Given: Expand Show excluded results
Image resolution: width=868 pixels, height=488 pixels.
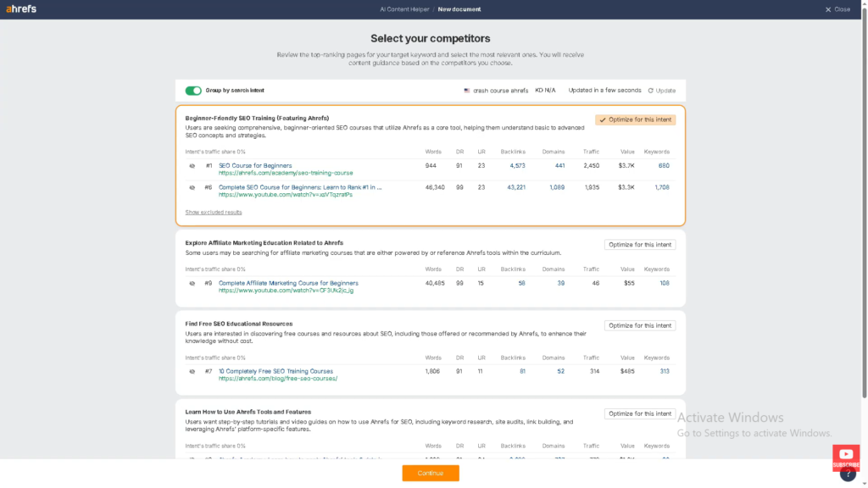Looking at the screenshot, I should tap(214, 213).
